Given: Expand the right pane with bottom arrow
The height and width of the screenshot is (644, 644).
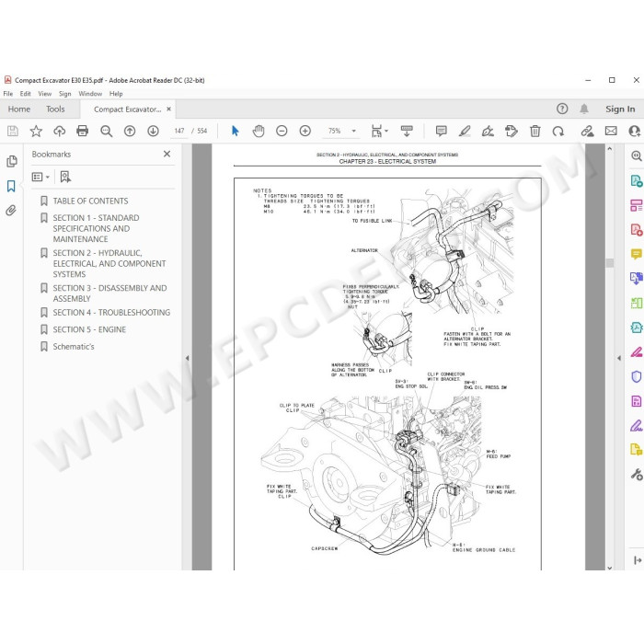Looking at the screenshot, I should pos(637,560).
